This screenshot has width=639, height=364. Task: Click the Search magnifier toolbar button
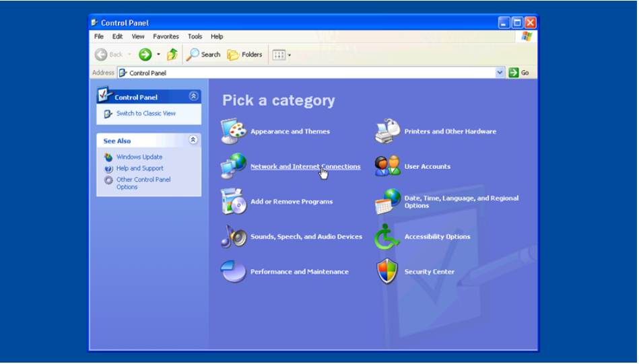pyautogui.click(x=203, y=54)
